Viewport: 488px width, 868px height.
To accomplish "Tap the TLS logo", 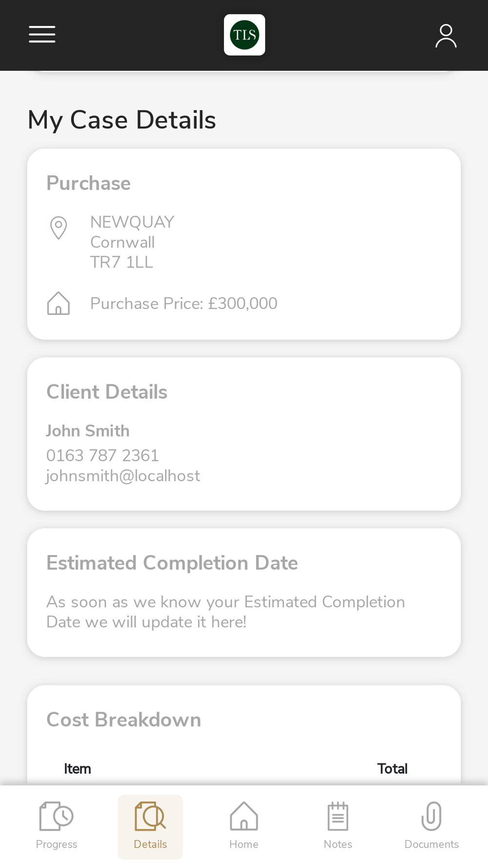I will tap(244, 35).
